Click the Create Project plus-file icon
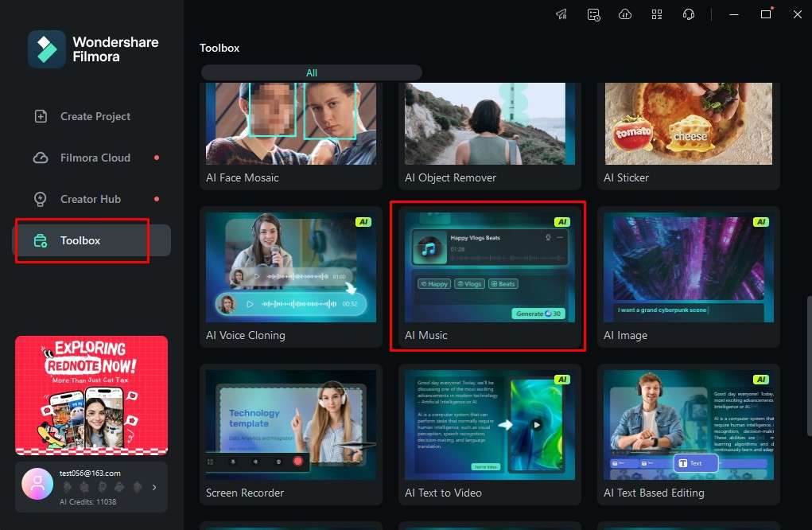 (41, 116)
